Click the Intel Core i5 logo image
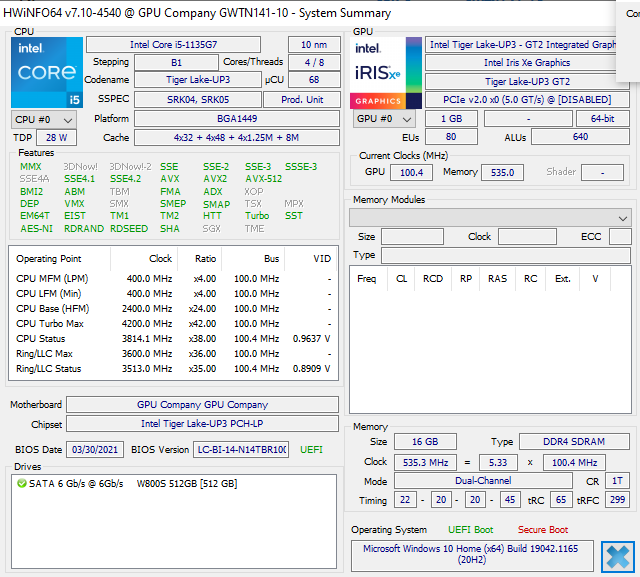The width and height of the screenshot is (640, 577). point(47,72)
